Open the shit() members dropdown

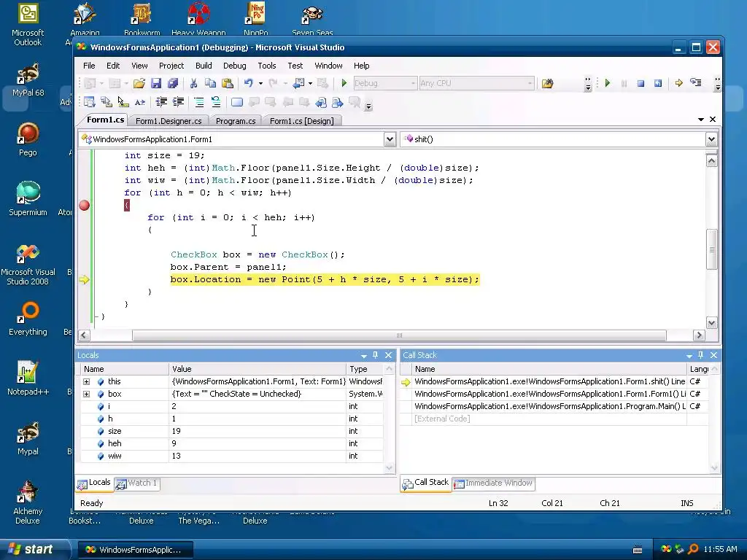pos(711,139)
